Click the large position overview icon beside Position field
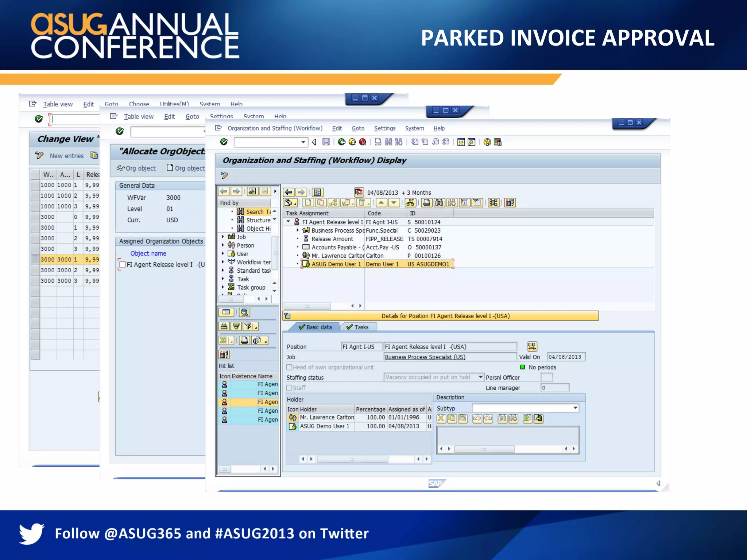The height and width of the screenshot is (560, 747). [532, 346]
